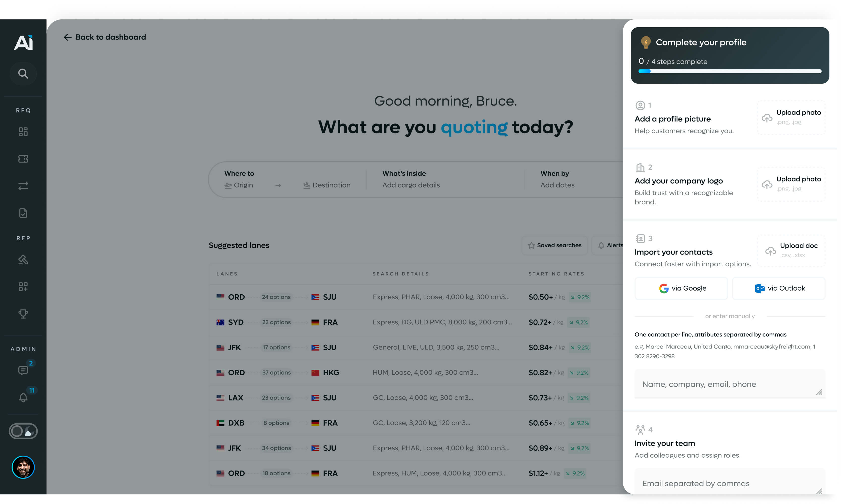
Task: Upload doc for contacts import
Action: (x=791, y=250)
